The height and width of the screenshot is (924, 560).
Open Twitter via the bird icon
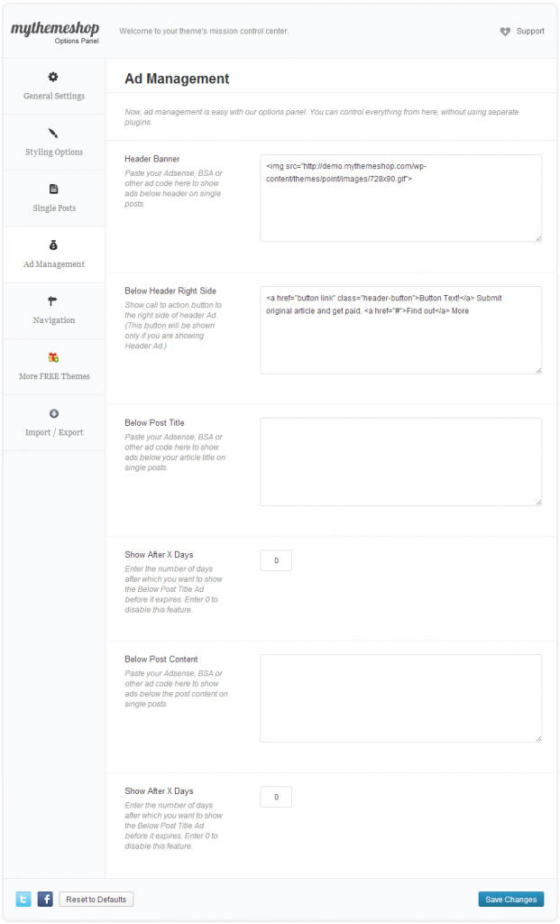(x=23, y=899)
